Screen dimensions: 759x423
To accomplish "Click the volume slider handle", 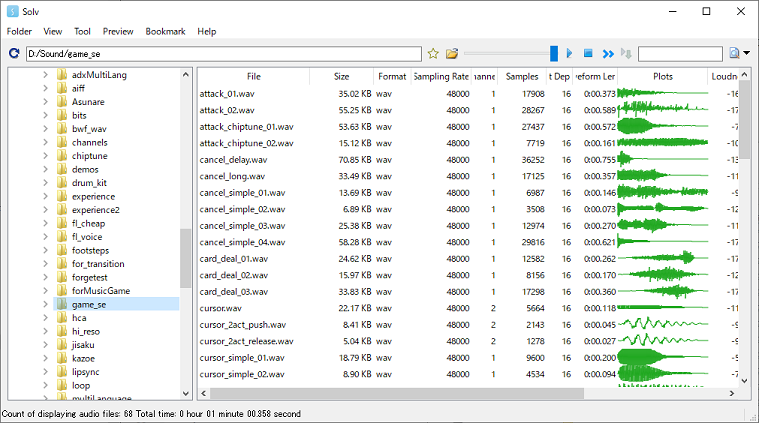I will (554, 54).
